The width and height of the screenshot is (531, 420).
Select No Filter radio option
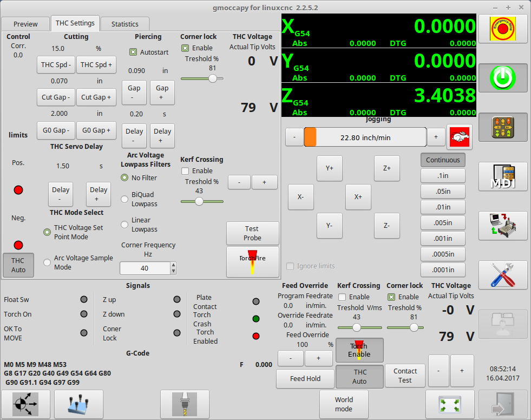[124, 178]
